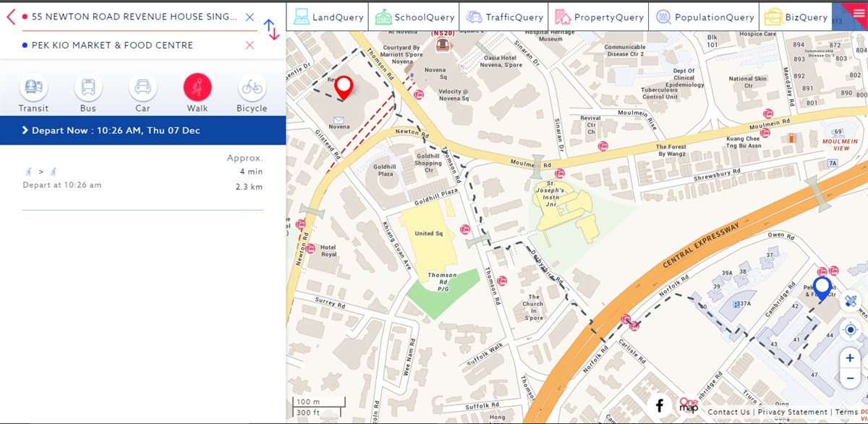Locate my position with target icon

(851, 330)
